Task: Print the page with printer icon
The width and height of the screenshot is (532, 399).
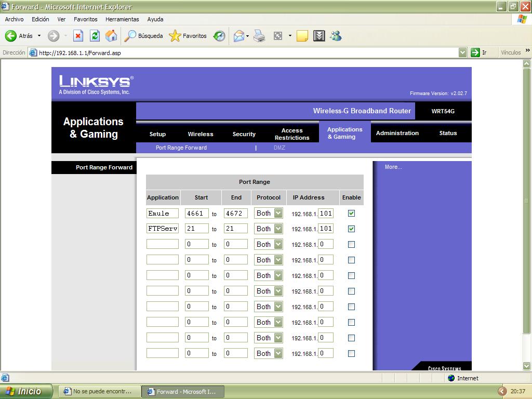Action: pyautogui.click(x=260, y=36)
